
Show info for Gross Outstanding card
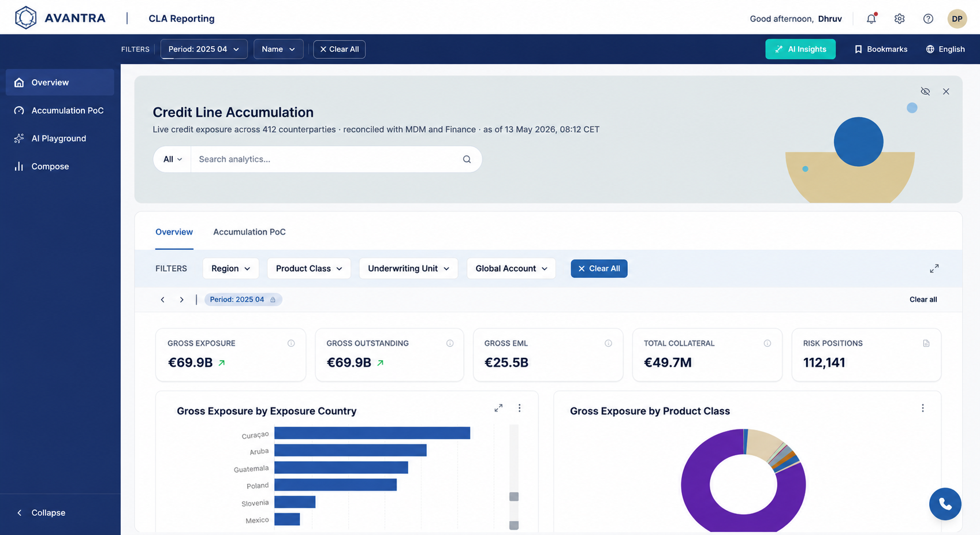pyautogui.click(x=450, y=343)
